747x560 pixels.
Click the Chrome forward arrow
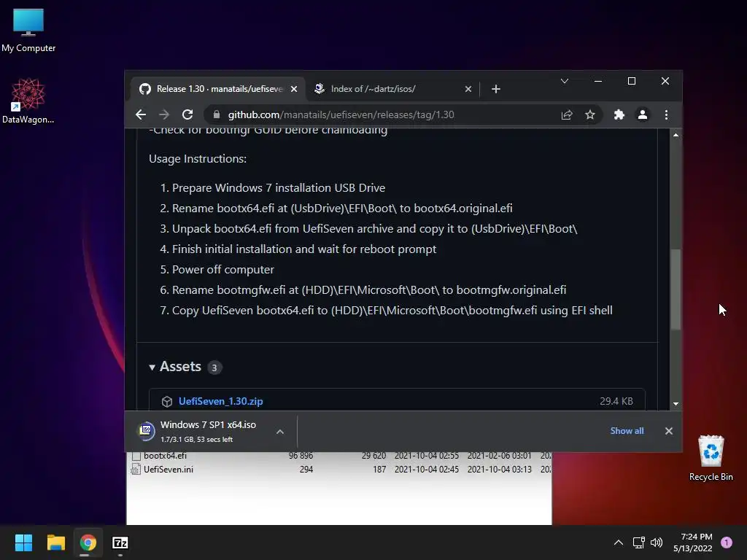click(164, 114)
